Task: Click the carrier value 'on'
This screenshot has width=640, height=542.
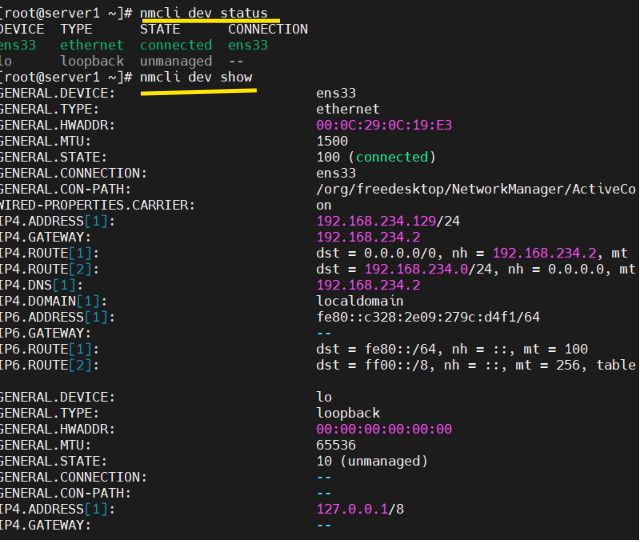Action: 324,206
